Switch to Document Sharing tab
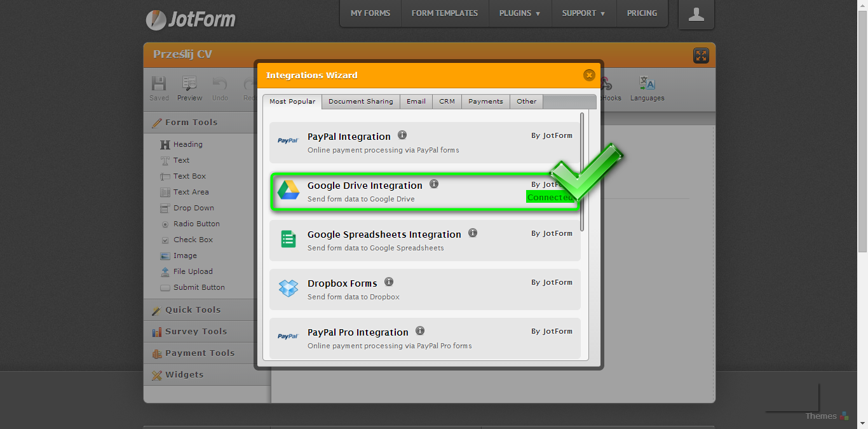Screen dimensions: 868x429 point(361,102)
